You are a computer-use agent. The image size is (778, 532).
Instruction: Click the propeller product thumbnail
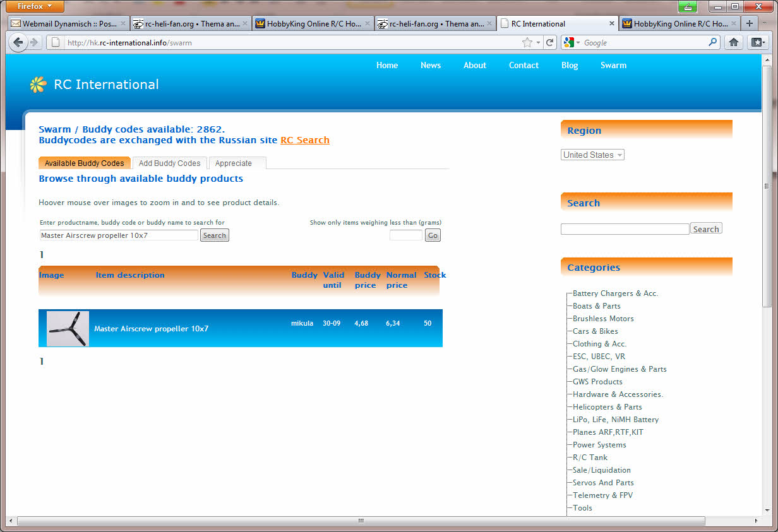click(68, 329)
